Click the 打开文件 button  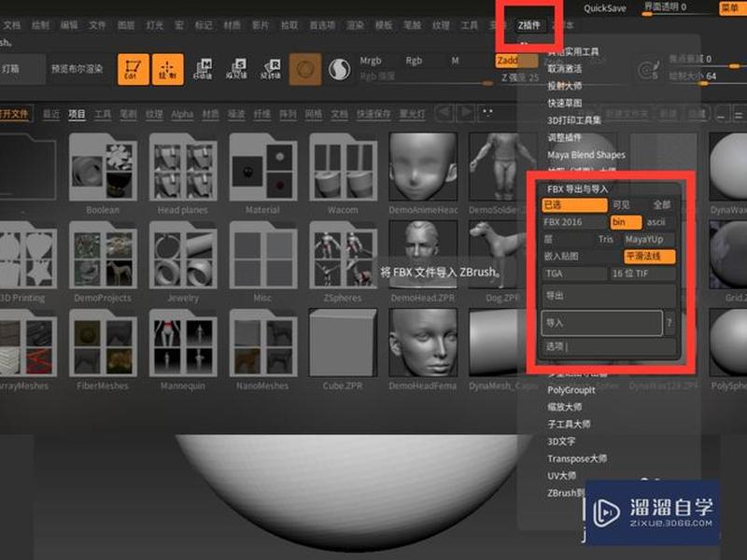15,114
